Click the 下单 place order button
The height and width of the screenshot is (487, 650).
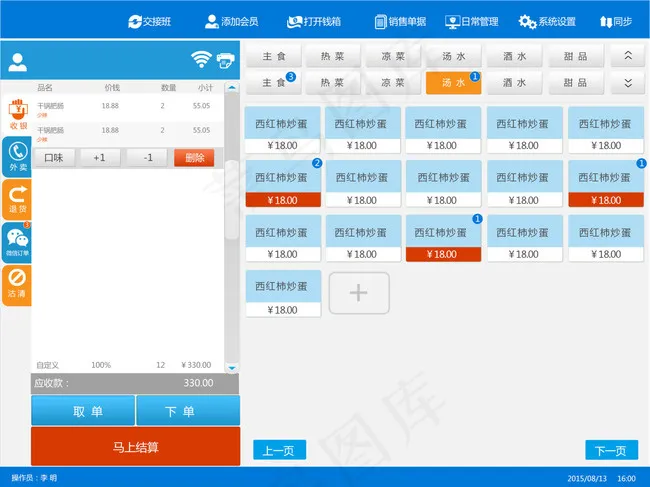(x=188, y=411)
